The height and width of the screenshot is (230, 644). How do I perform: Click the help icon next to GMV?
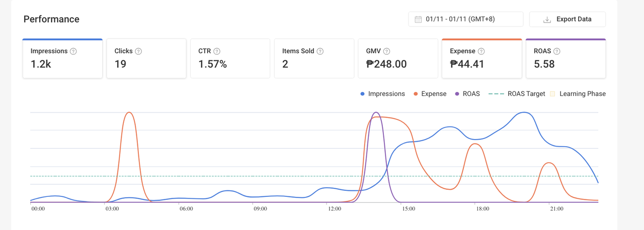coord(386,51)
